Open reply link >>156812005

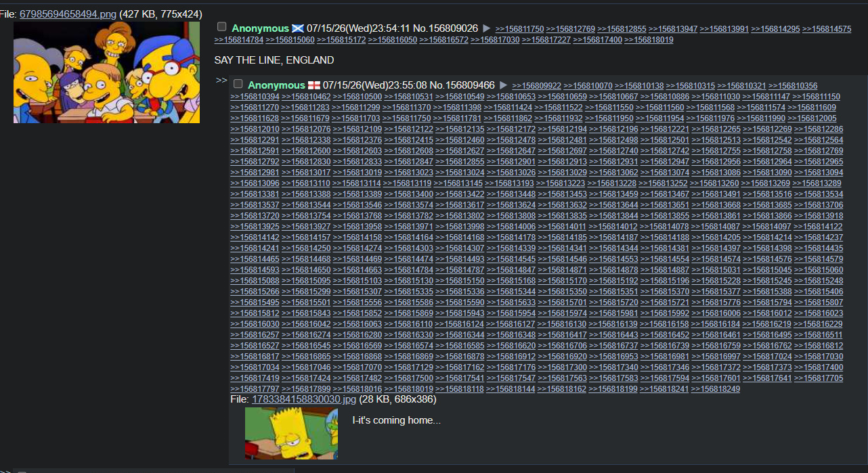click(812, 118)
